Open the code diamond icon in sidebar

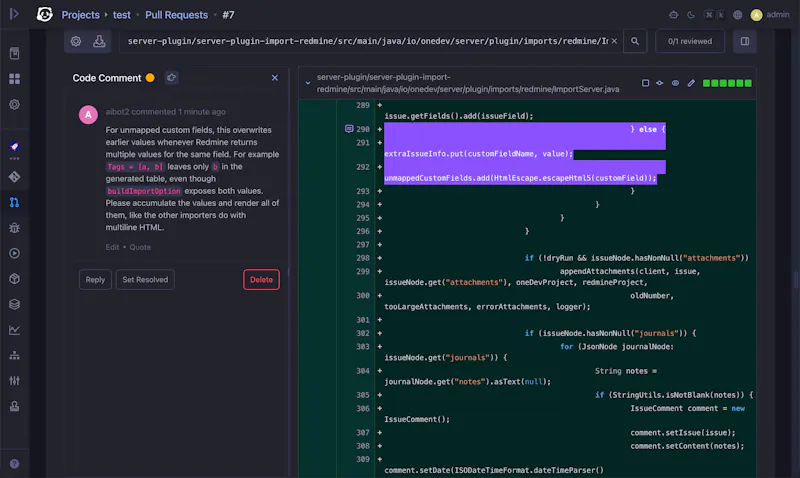pyautogui.click(x=14, y=177)
